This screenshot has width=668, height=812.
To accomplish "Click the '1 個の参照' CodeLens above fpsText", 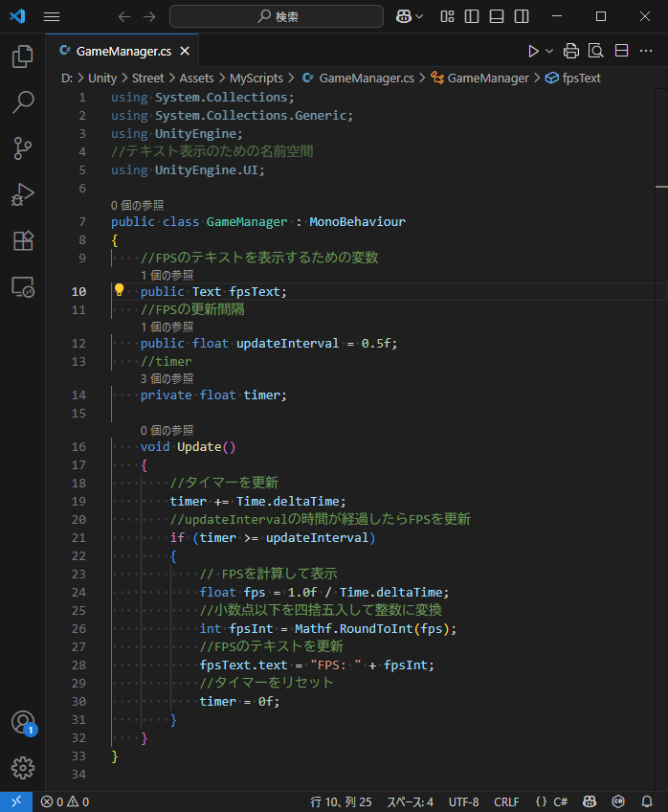I will [x=167, y=275].
